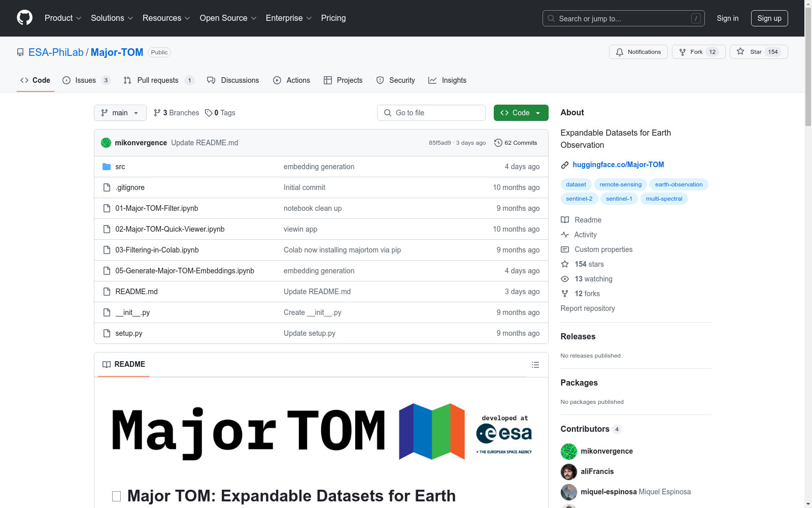This screenshot has height=508, width=812.
Task: Click the repository icon beside ESA-PhiLab
Action: pyautogui.click(x=20, y=52)
